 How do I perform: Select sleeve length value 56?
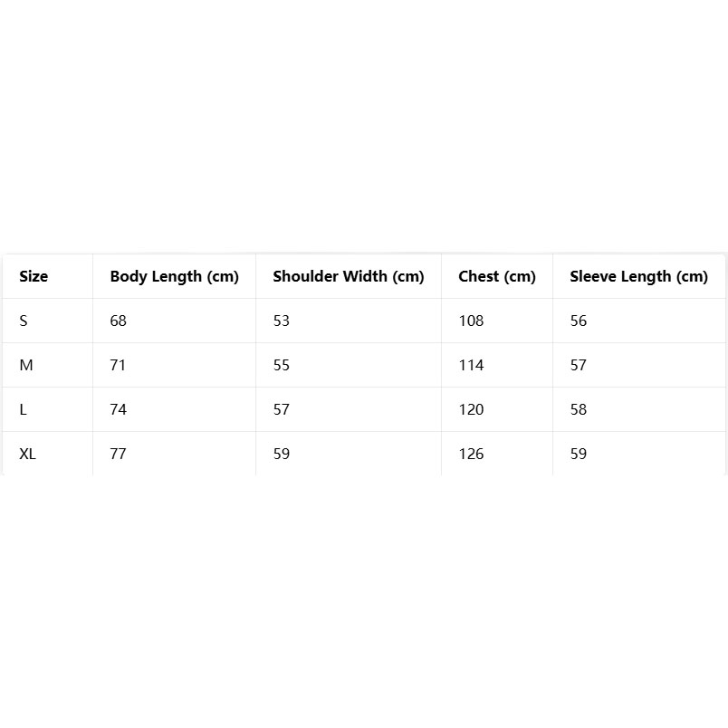579,321
